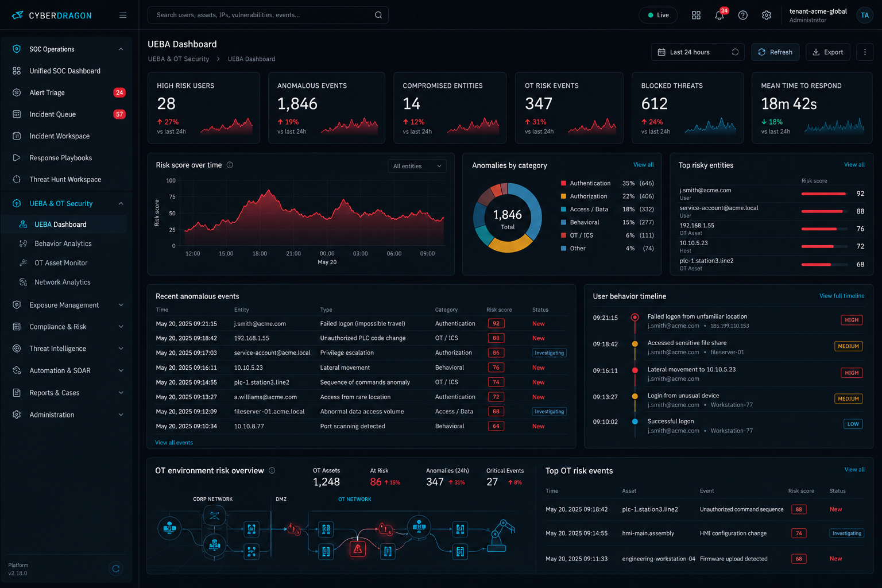Open the All entities dropdown
The width and height of the screenshot is (882, 588).
417,167
